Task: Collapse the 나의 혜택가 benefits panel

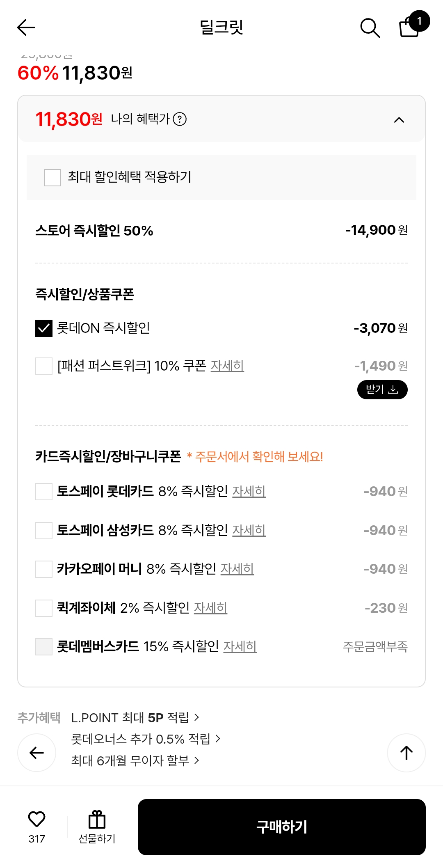Action: point(399,120)
